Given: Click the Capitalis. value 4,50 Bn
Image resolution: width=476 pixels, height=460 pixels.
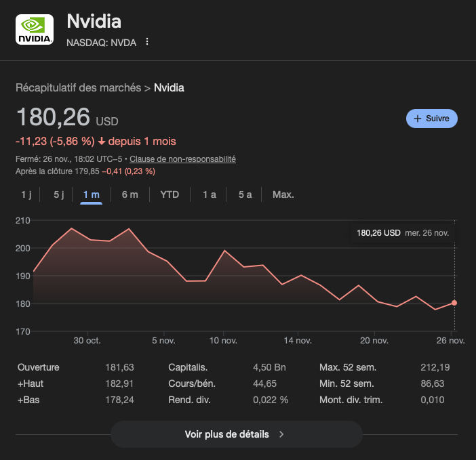Looking at the screenshot, I should (x=269, y=367).
